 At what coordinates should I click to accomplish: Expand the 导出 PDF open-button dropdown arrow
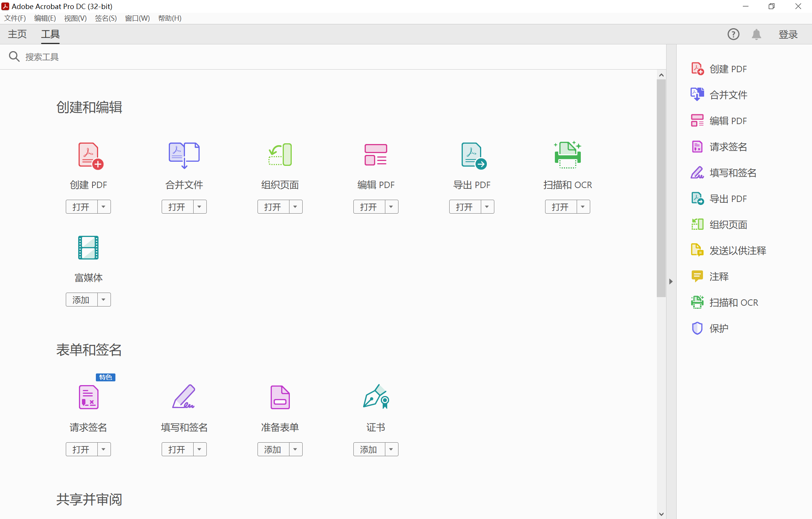487,207
